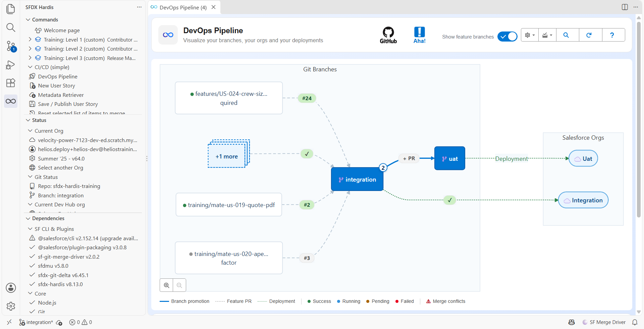Open Source Control with badge 1
The height and width of the screenshot is (329, 644).
click(x=11, y=46)
